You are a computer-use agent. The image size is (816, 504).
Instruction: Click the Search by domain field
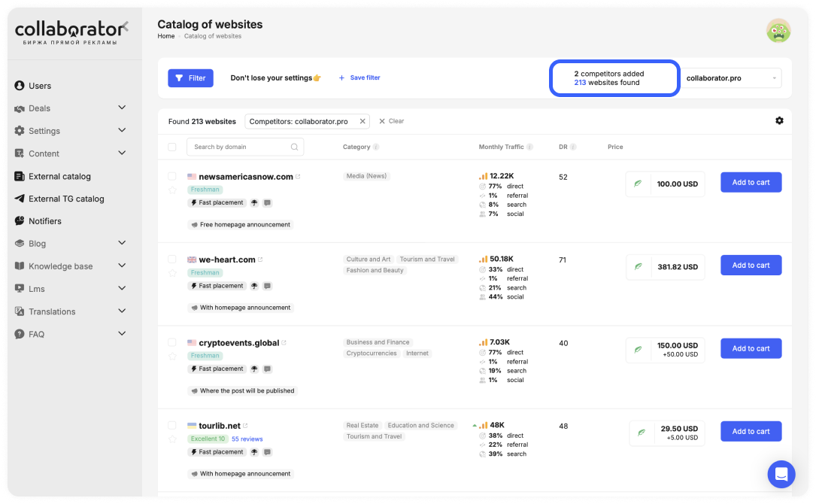[x=245, y=147]
